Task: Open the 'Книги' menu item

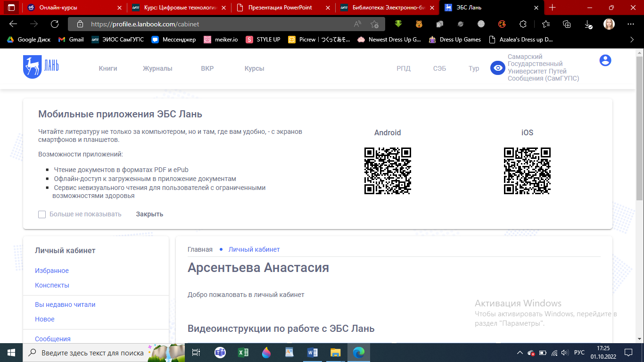Action: (x=108, y=68)
